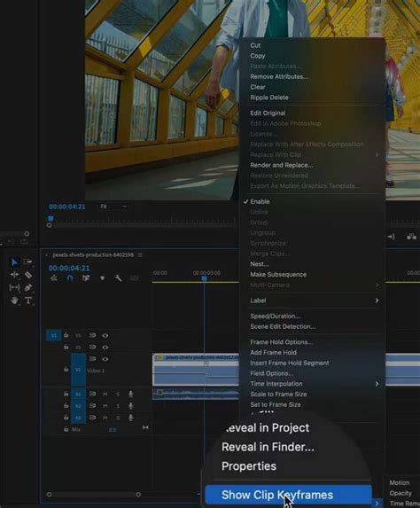
Task: Enable voice-over record on A1
Action: [x=130, y=394]
